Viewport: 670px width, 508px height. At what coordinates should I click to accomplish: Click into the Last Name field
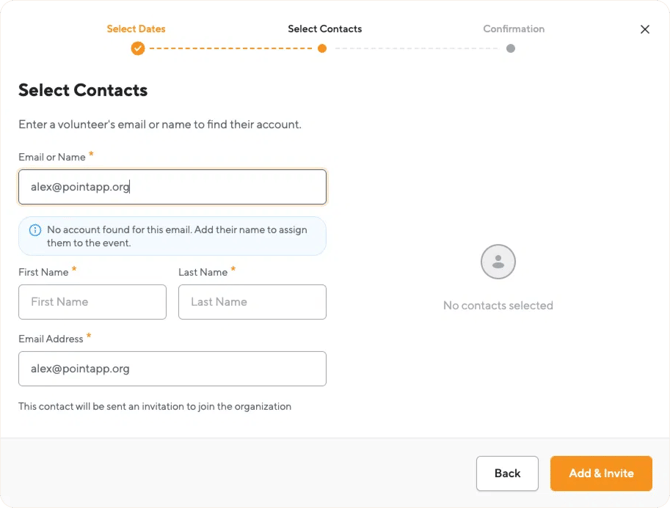pyautogui.click(x=252, y=302)
